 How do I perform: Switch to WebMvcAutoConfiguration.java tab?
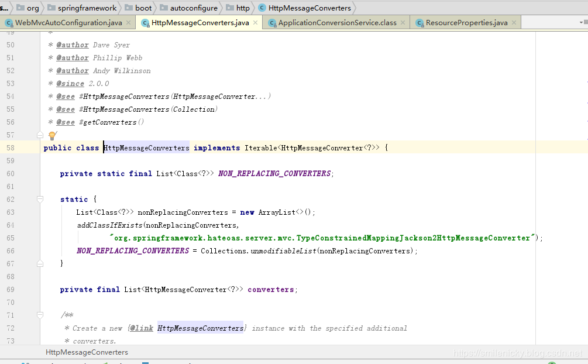click(68, 23)
